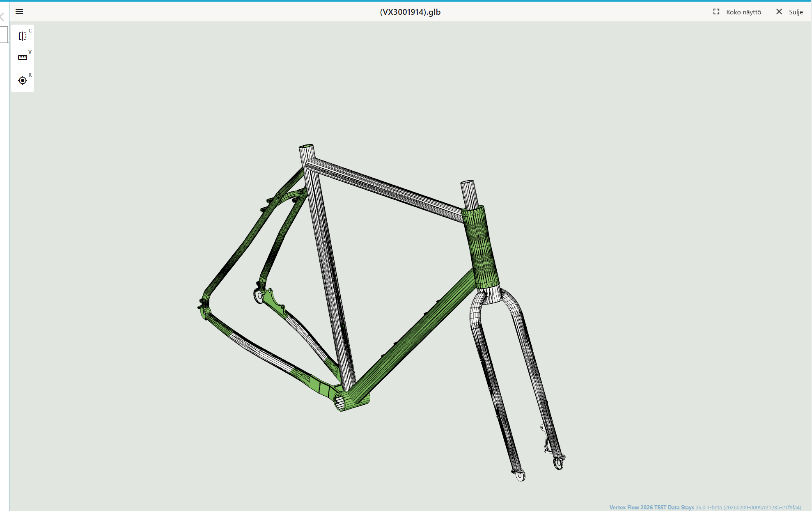Activate the cross-section tool (C)
The height and width of the screenshot is (511, 812).
click(23, 36)
